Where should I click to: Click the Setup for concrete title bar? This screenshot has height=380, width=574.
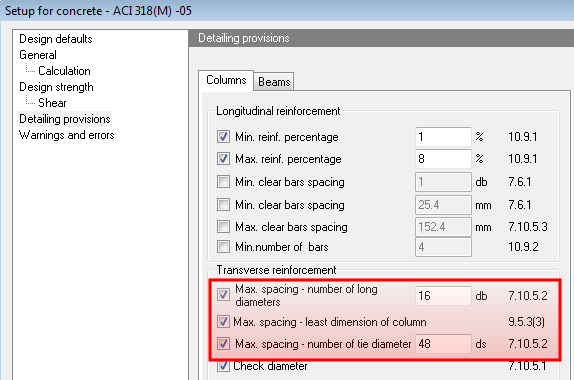(x=287, y=10)
